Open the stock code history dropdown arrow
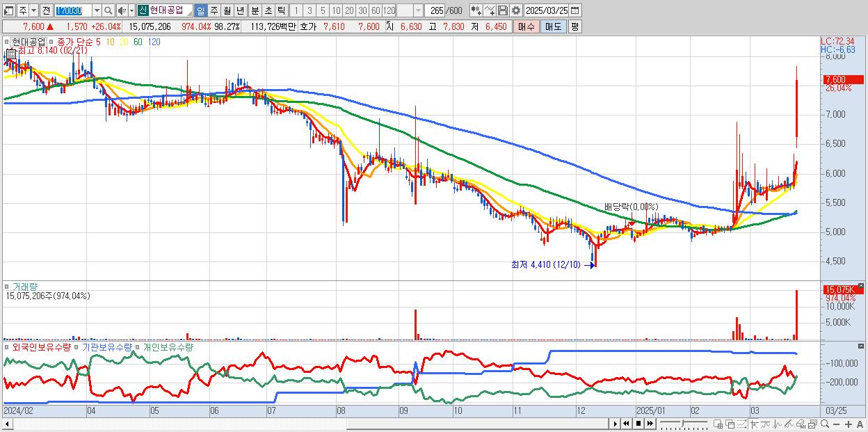This screenshot has width=868, height=432. pyautogui.click(x=97, y=10)
